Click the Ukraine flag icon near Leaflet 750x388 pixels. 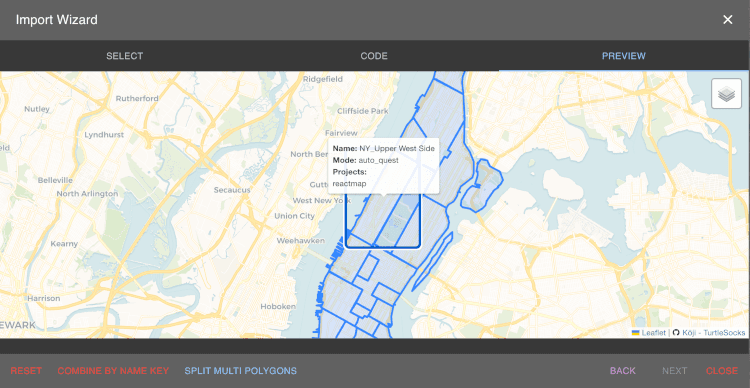pyautogui.click(x=636, y=333)
